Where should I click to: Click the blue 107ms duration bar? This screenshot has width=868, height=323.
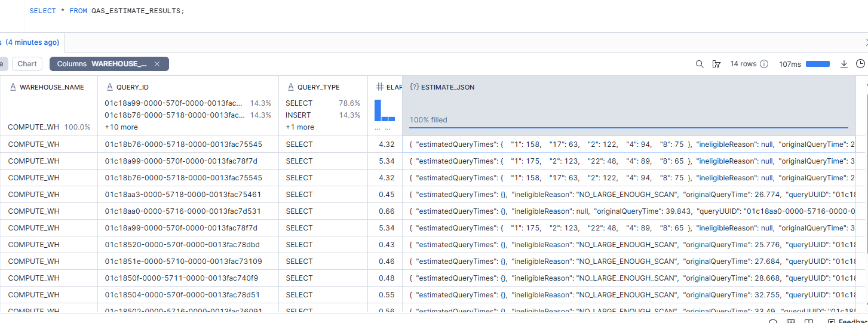[x=817, y=64]
